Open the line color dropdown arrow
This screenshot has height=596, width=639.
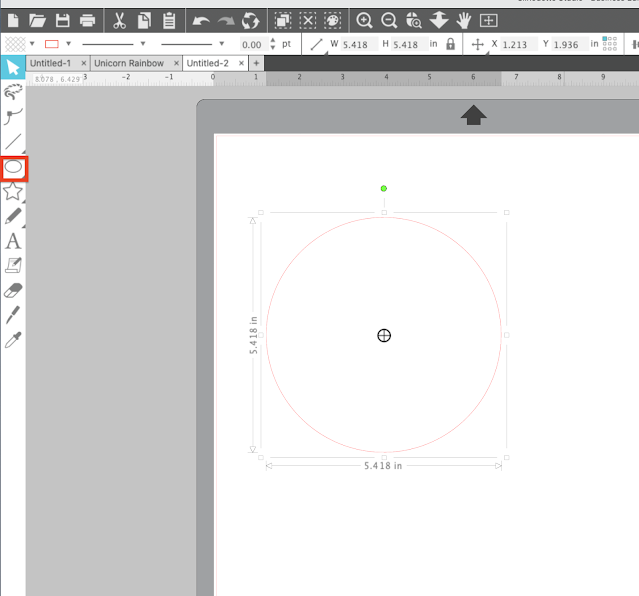point(68,44)
